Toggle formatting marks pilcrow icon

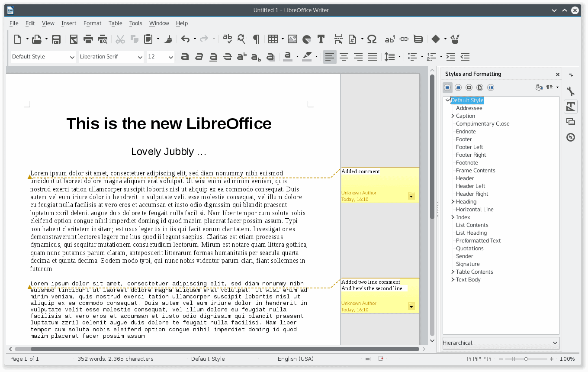click(256, 39)
